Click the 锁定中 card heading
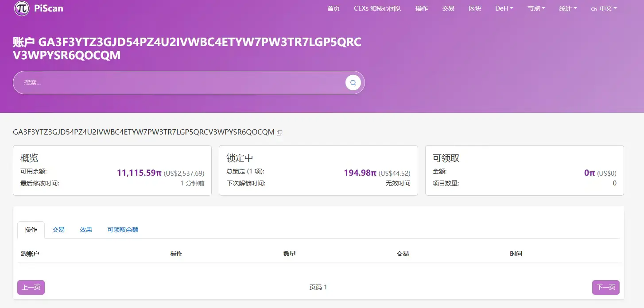The image size is (644, 308). pos(240,158)
